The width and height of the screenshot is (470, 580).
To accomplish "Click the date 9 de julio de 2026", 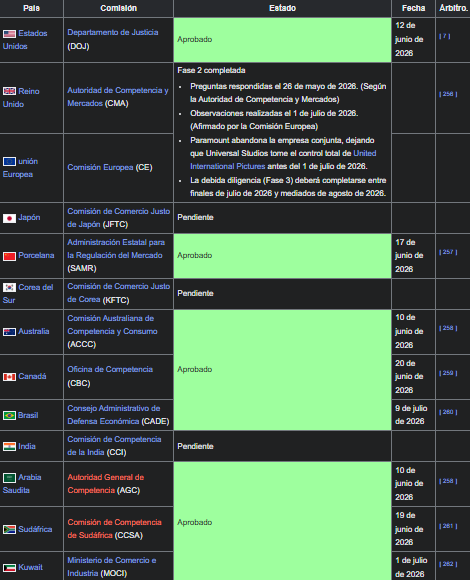I will coord(411,415).
